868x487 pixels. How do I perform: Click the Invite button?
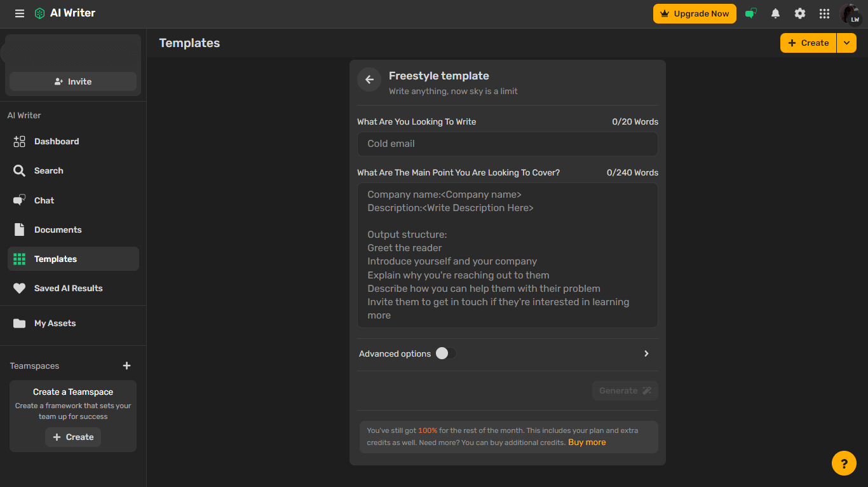(x=73, y=81)
